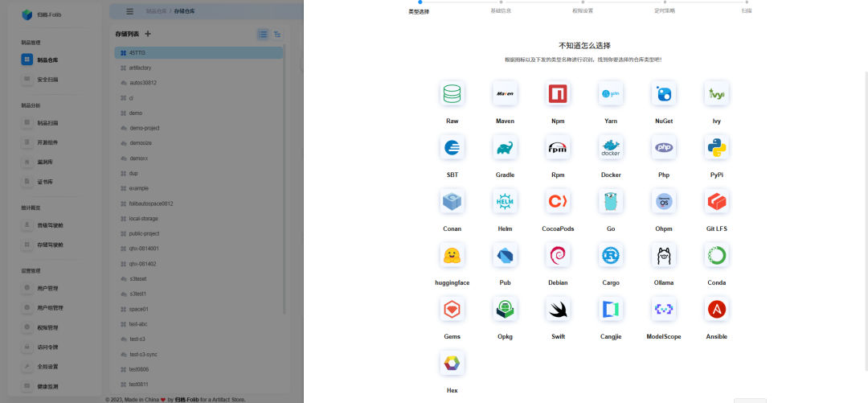This screenshot has height=403, width=868.
Task: Open 漏洞库 in the sidebar
Action: point(45,162)
